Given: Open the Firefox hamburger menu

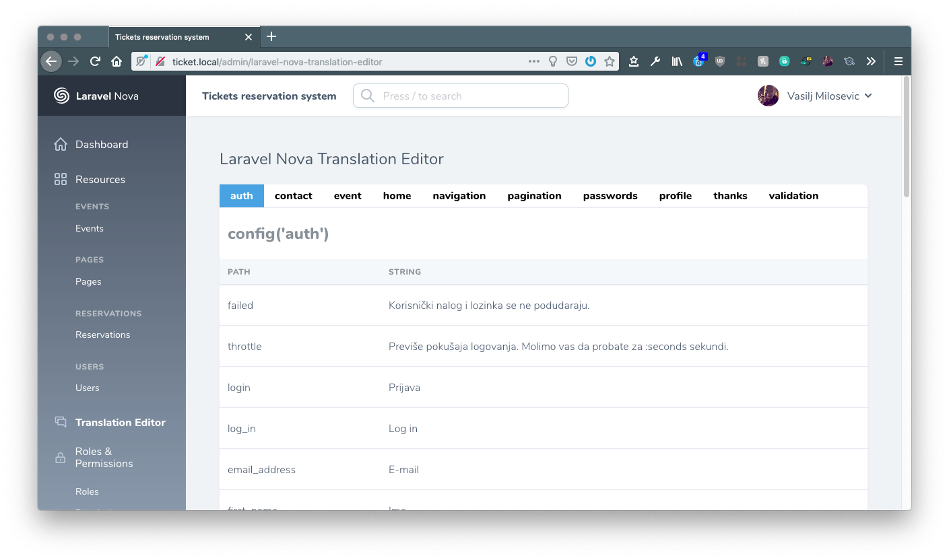Looking at the screenshot, I should 898,61.
